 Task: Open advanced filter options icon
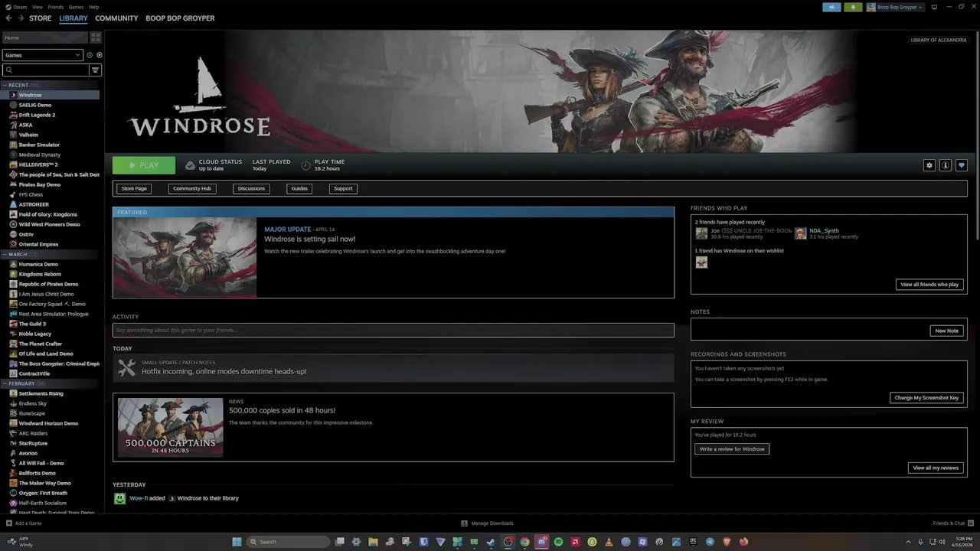[x=96, y=70]
